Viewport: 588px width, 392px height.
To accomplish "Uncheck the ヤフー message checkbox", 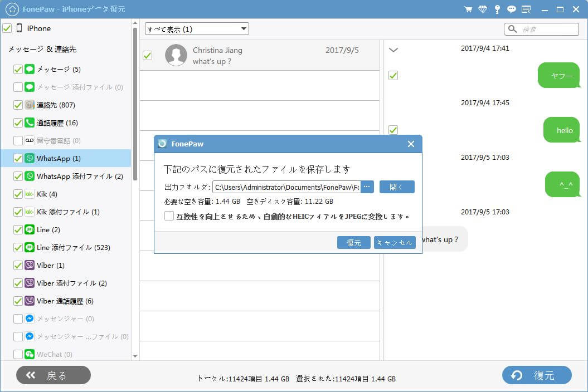I will [393, 75].
